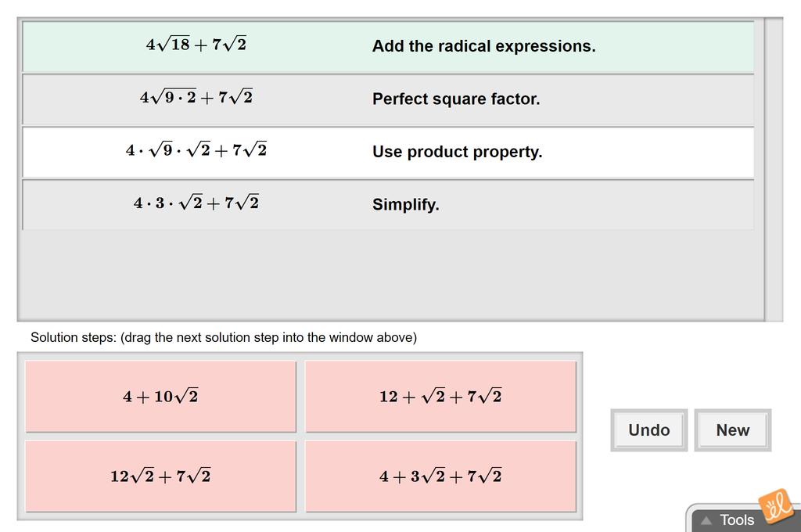Viewport: 801px width, 532px height.
Task: Click the ExploreLearning logo icon
Action: pyautogui.click(x=775, y=506)
